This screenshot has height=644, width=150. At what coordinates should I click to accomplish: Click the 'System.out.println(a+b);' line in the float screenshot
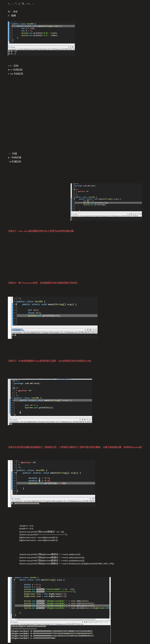pyautogui.click(x=44, y=316)
